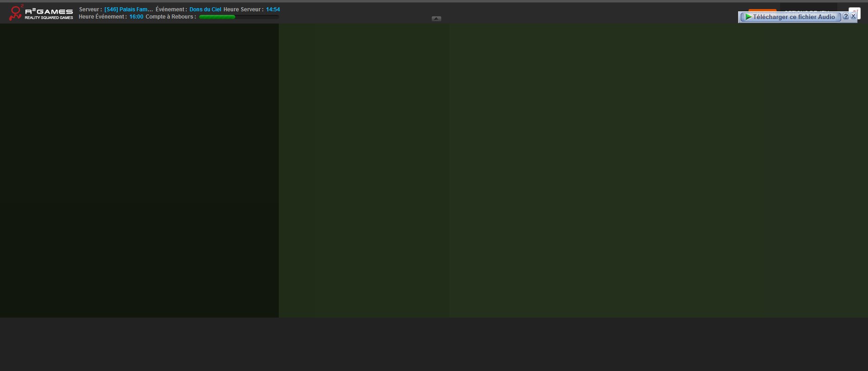
Task: Close the audio download popup
Action: pos(853,16)
